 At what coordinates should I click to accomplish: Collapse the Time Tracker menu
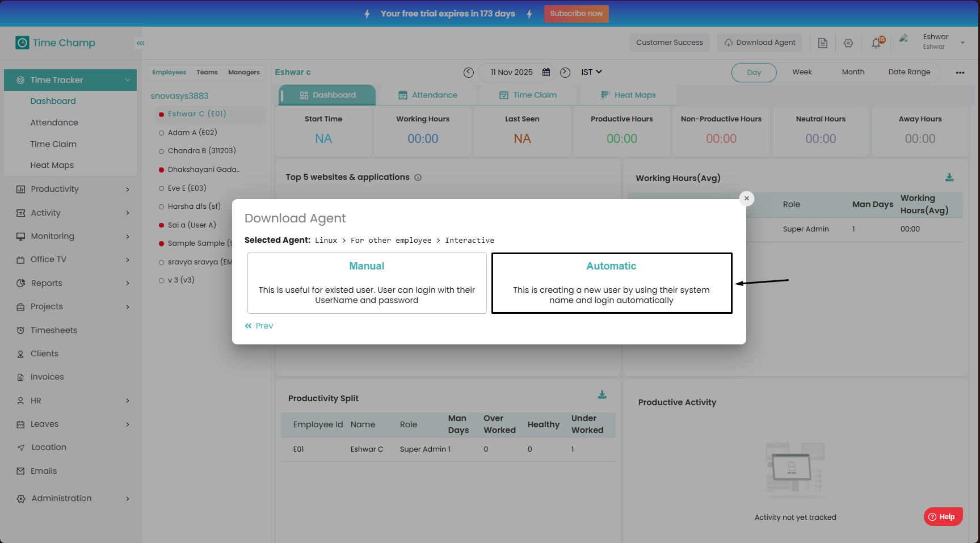(x=70, y=80)
